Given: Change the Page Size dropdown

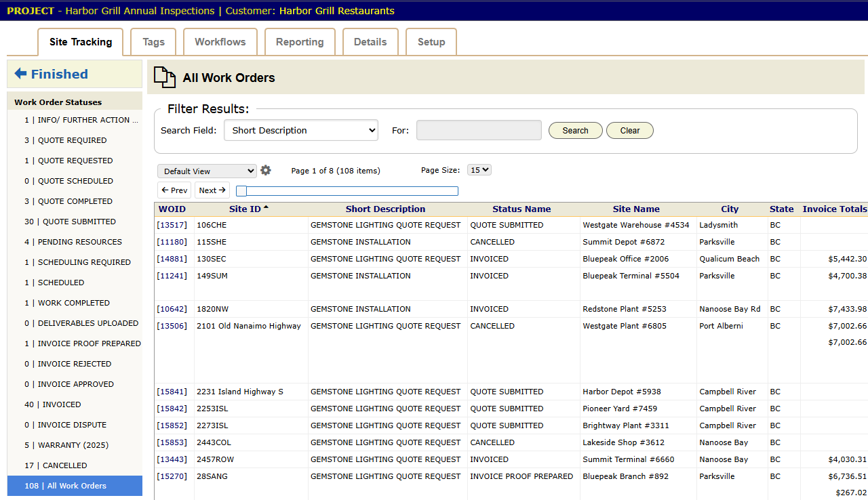Looking at the screenshot, I should coord(479,170).
